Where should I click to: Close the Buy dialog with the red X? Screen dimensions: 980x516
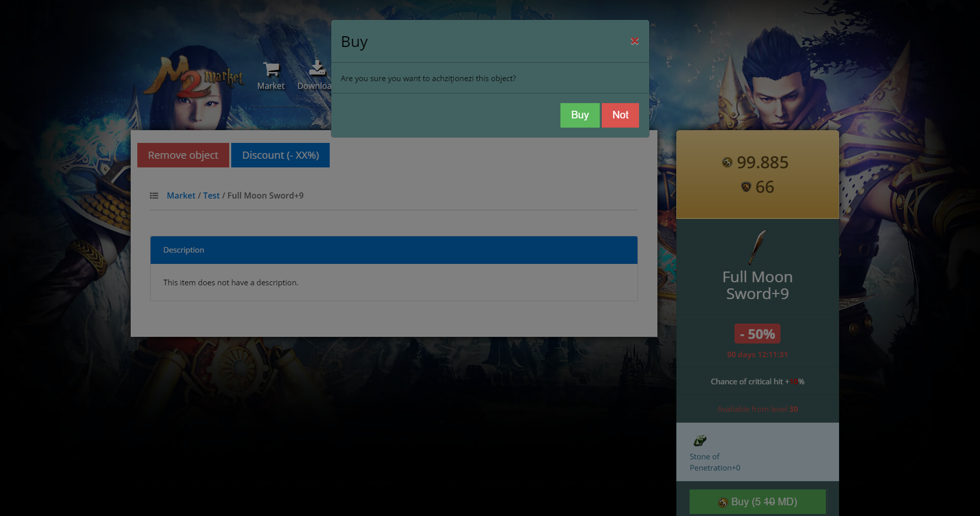(634, 41)
